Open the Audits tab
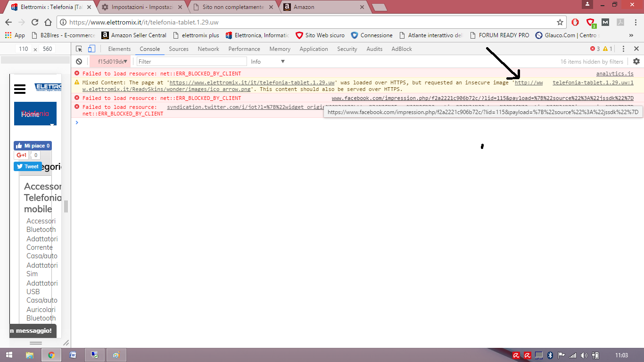The width and height of the screenshot is (644, 362). click(x=375, y=49)
